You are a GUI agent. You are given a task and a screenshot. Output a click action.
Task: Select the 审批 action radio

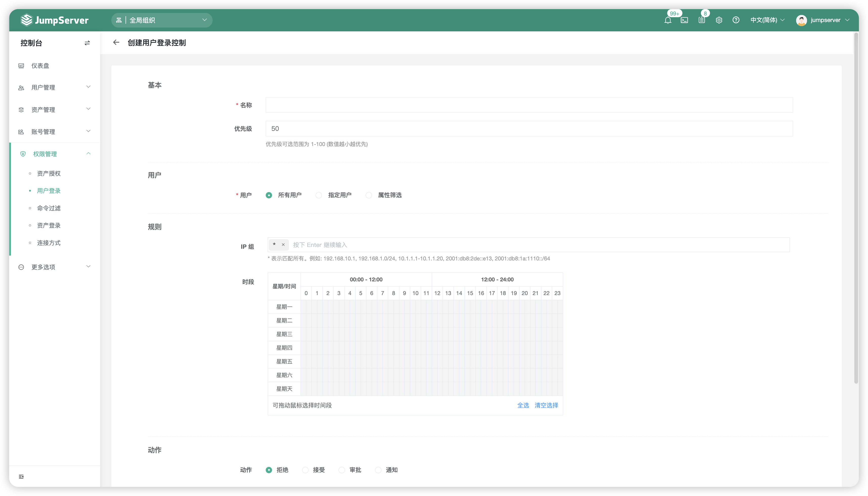tap(342, 470)
